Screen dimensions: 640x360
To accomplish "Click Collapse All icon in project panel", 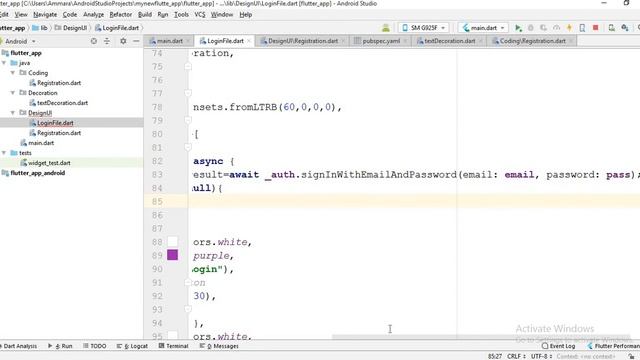I will pos(107,41).
